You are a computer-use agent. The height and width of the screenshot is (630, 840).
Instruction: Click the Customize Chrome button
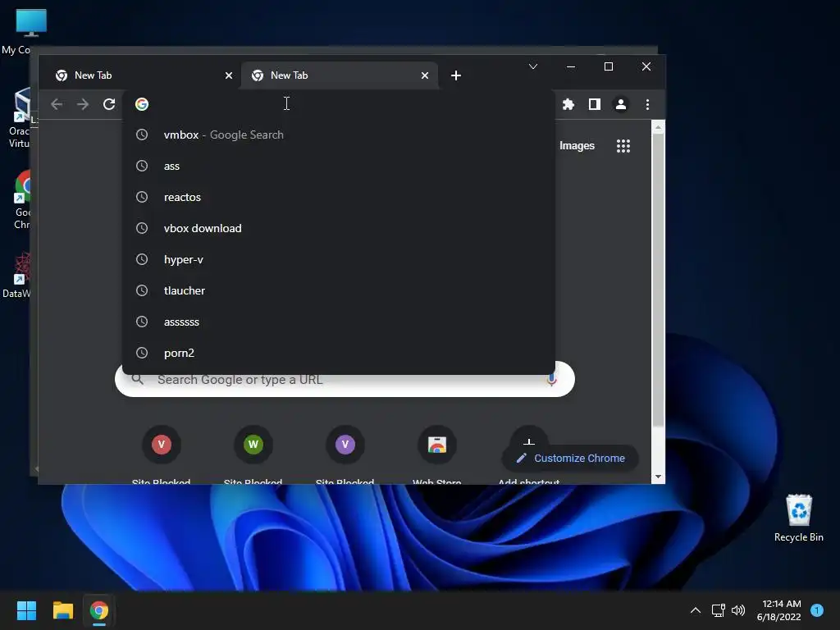point(571,459)
